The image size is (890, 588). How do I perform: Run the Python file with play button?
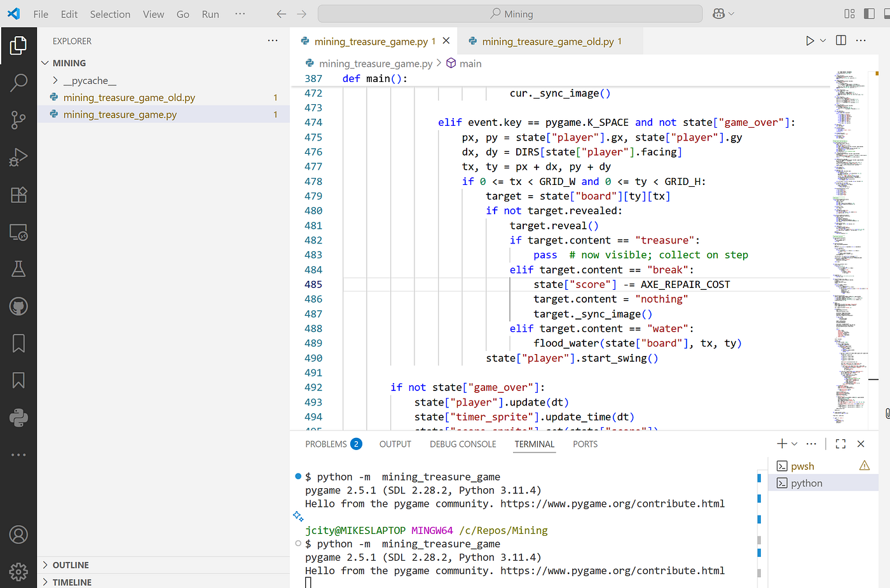tap(809, 41)
